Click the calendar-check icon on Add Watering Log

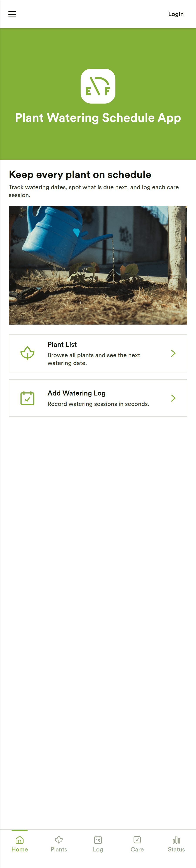(x=27, y=398)
